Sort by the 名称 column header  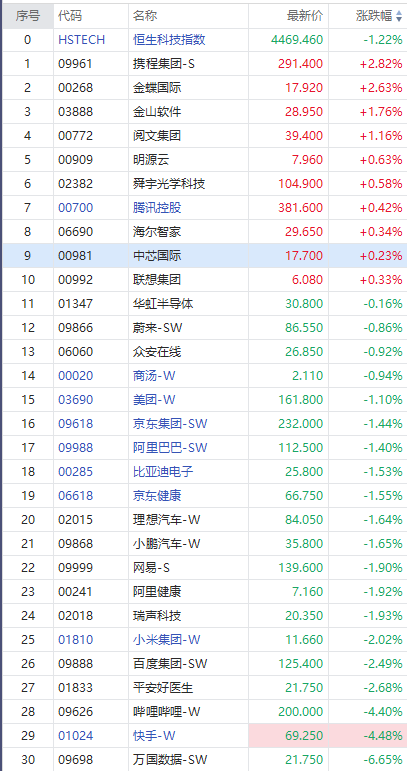point(145,16)
